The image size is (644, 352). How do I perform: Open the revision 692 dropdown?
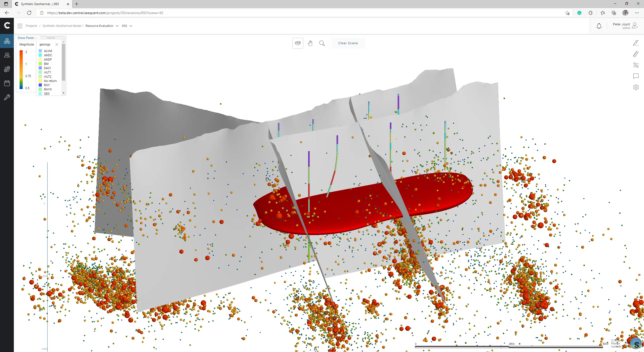128,26
